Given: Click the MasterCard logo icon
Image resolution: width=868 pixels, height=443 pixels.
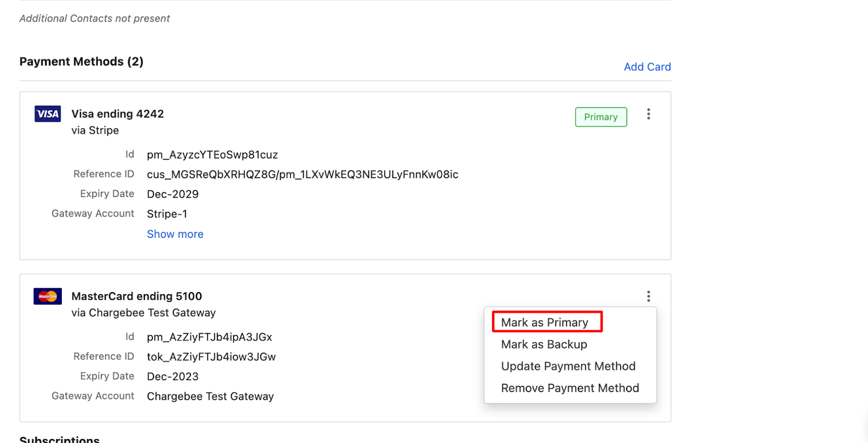Looking at the screenshot, I should click(48, 296).
